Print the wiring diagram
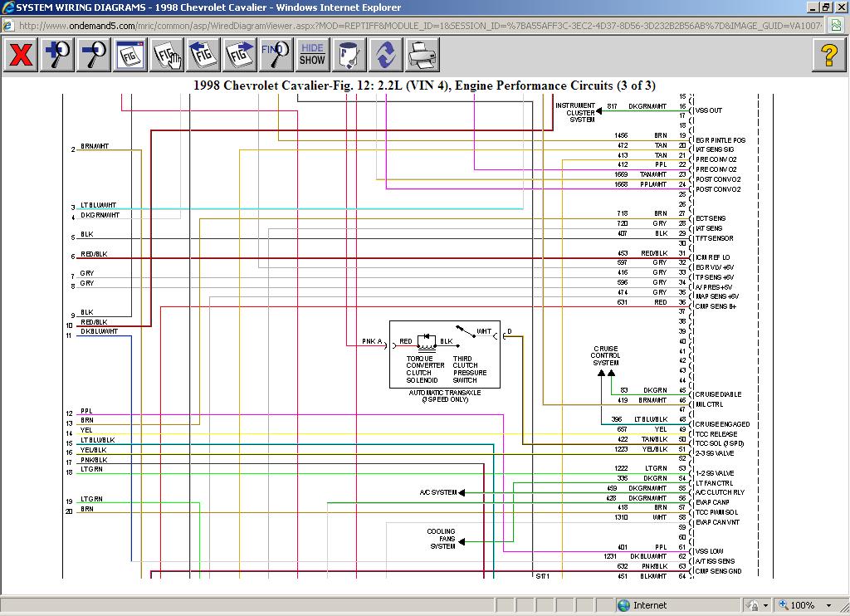Image resolution: width=850 pixels, height=616 pixels. [422, 56]
